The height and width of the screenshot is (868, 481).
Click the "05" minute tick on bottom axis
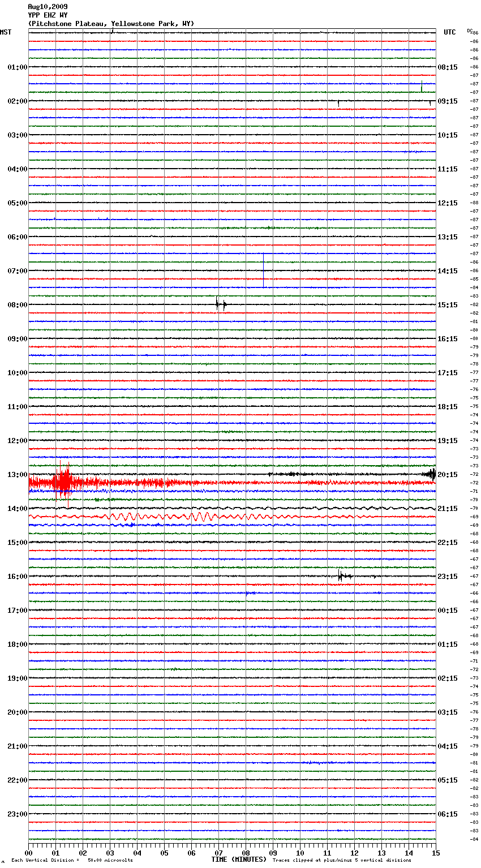click(x=164, y=853)
